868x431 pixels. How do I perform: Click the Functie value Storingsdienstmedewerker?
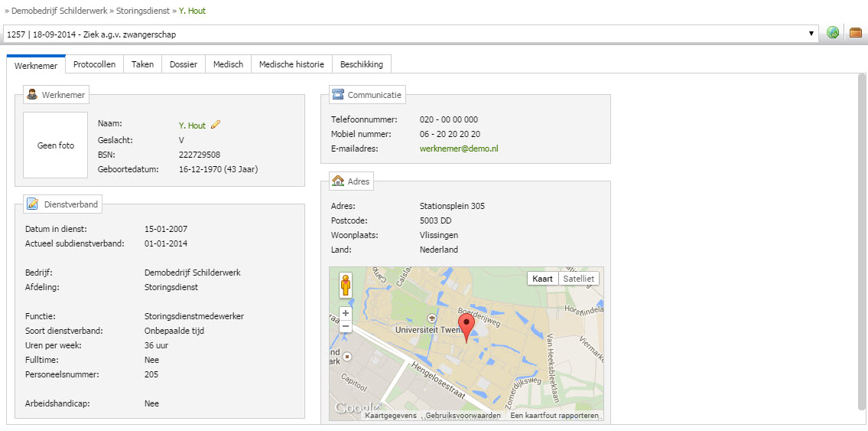click(193, 316)
